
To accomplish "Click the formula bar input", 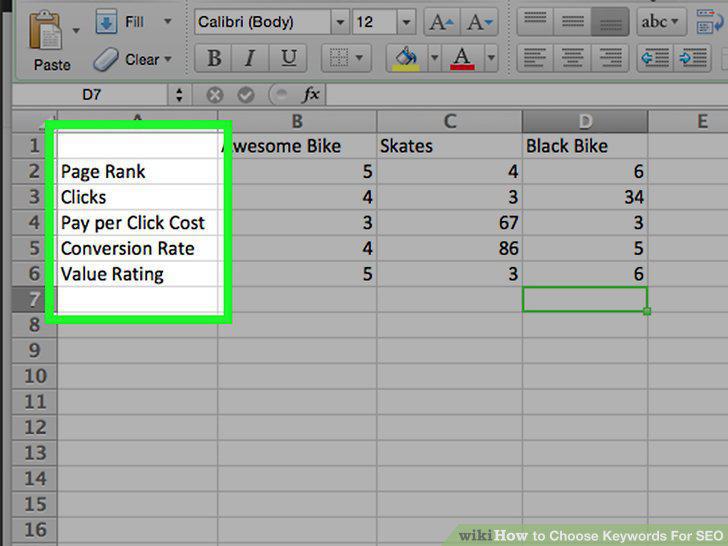I will tap(527, 95).
